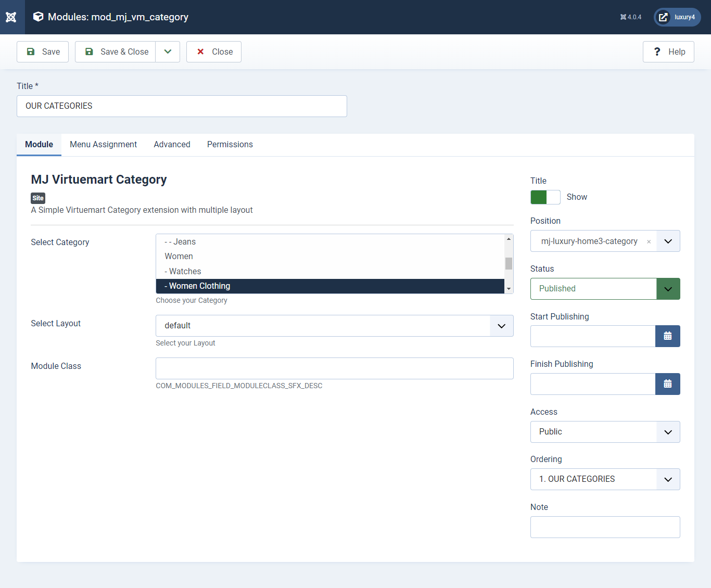
Task: Click the Joomla 4.0.4 version indicator
Action: click(x=631, y=17)
